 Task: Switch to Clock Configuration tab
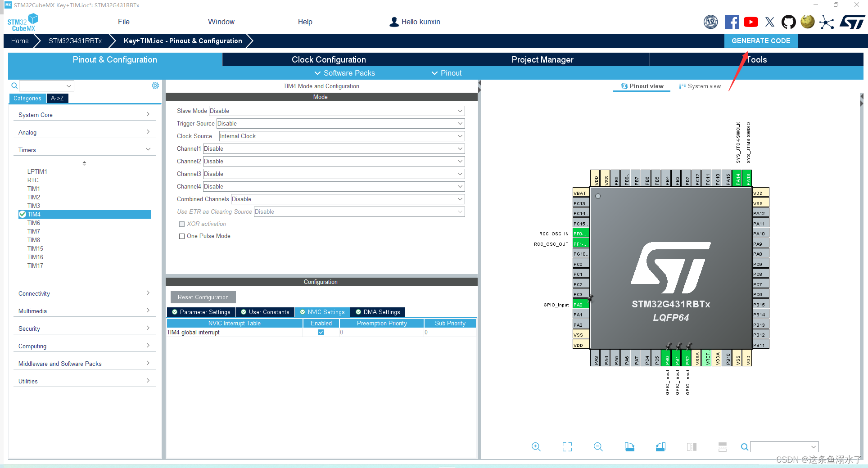(x=329, y=59)
